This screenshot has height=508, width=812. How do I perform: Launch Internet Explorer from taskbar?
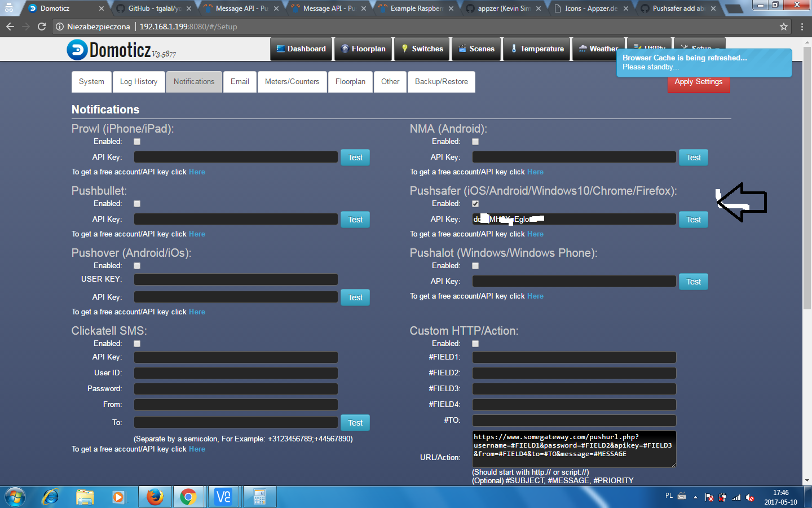[51, 497]
